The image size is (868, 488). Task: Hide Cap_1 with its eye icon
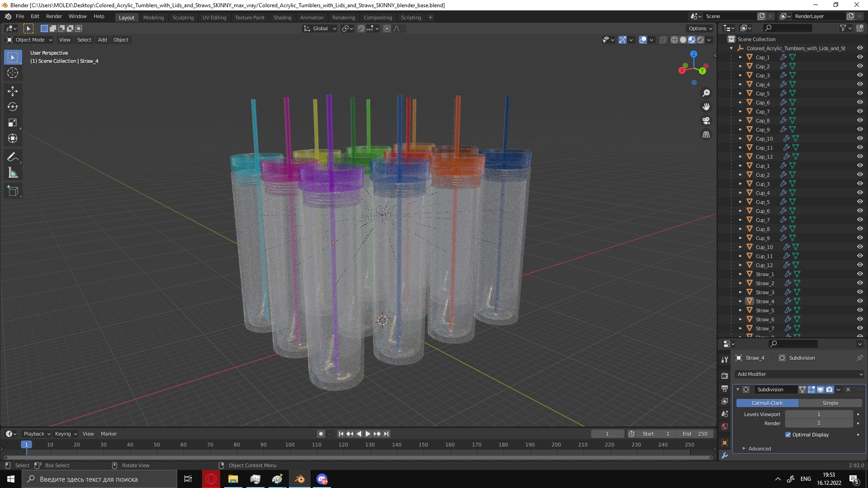coord(860,57)
